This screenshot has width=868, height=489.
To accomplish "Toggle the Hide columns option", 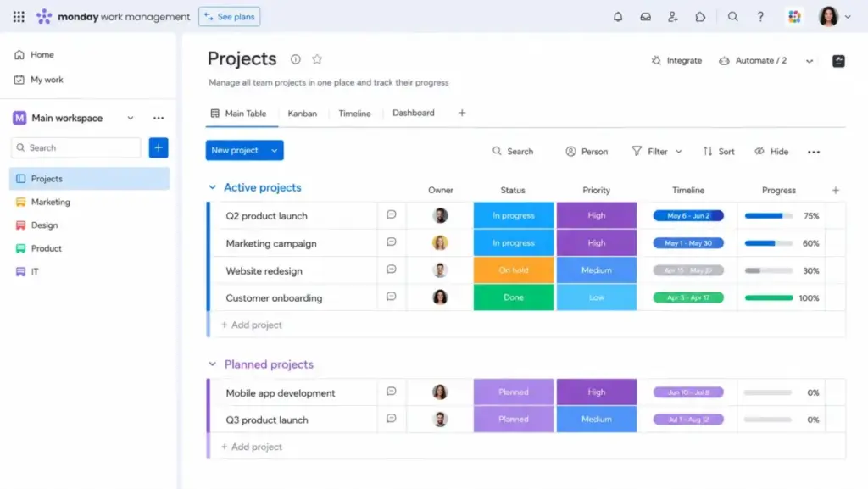I will (771, 152).
